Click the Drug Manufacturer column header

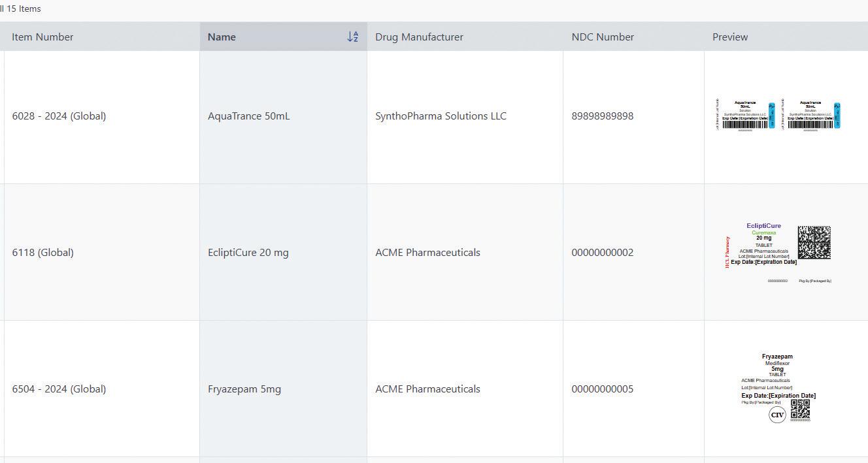click(x=419, y=37)
